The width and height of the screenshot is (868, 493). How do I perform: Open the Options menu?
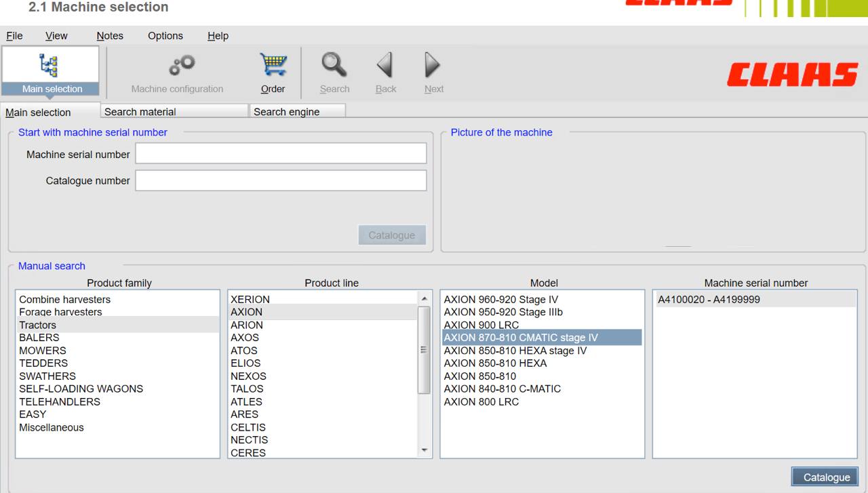pos(165,36)
